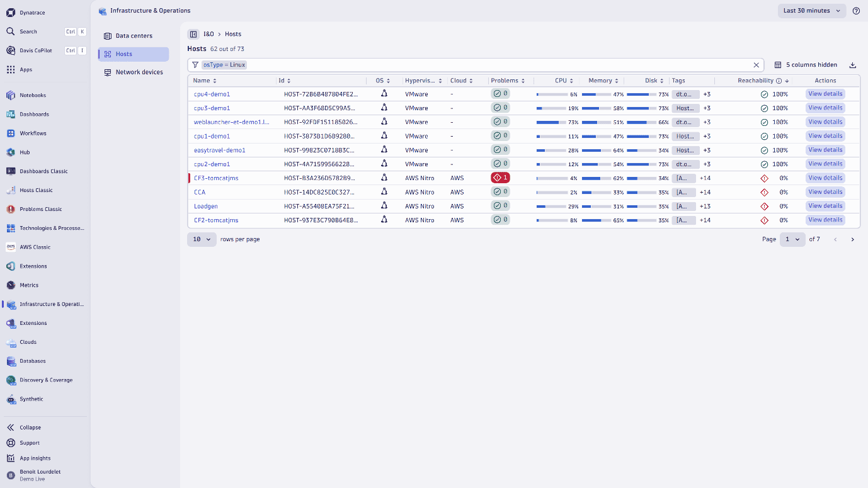The image size is (868, 488).
Task: Open Discovery & Coverage icon
Action: pos(11,380)
